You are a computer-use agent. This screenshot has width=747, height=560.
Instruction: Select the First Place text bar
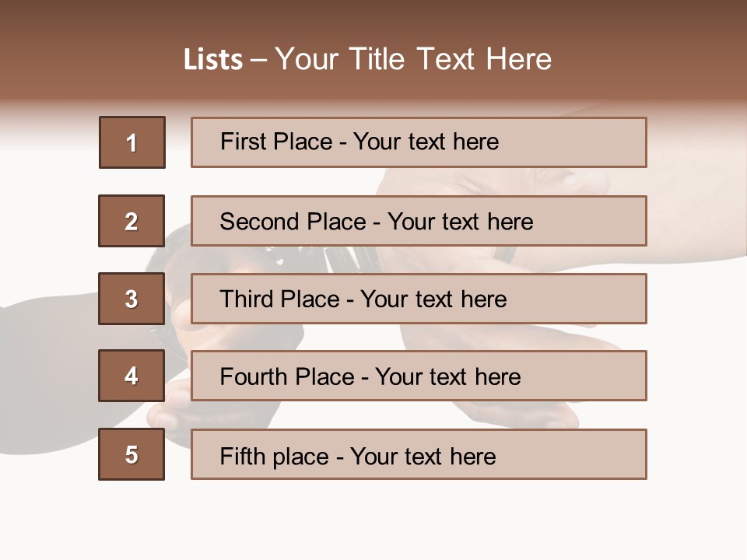pos(419,142)
